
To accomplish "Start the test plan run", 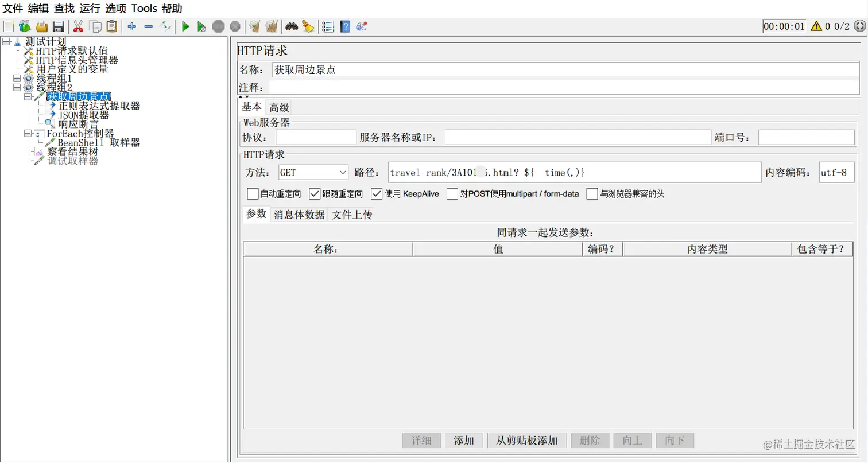I will tap(185, 26).
